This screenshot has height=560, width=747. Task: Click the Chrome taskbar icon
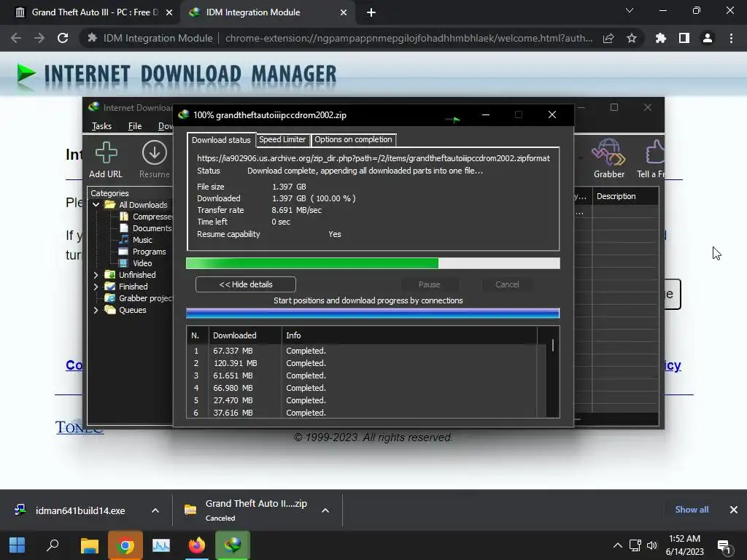coord(125,545)
